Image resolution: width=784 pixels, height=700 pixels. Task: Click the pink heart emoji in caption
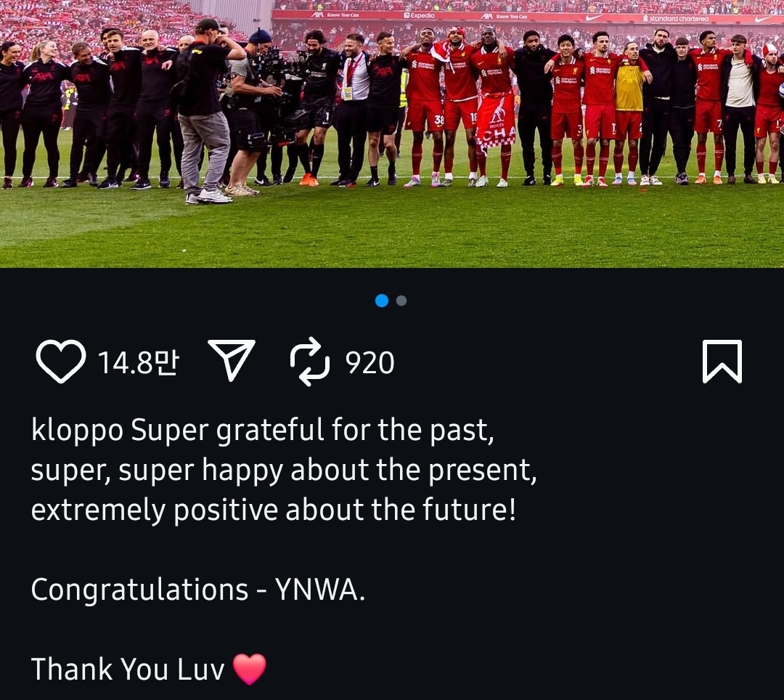coord(250,669)
